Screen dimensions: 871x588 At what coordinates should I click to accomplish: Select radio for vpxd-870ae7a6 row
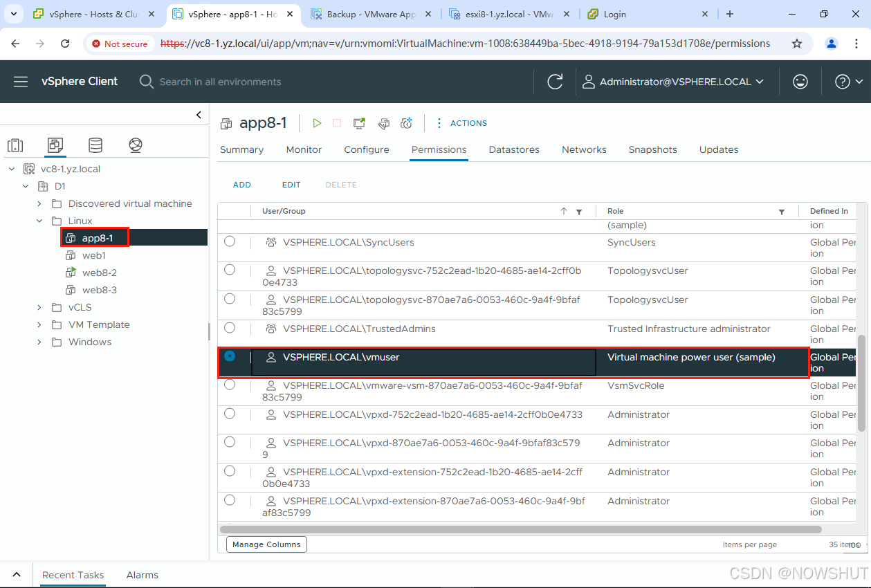230,442
